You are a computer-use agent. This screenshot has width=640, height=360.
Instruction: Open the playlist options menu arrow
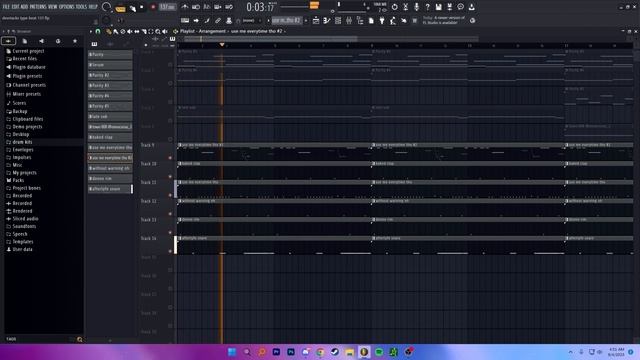coord(91,31)
